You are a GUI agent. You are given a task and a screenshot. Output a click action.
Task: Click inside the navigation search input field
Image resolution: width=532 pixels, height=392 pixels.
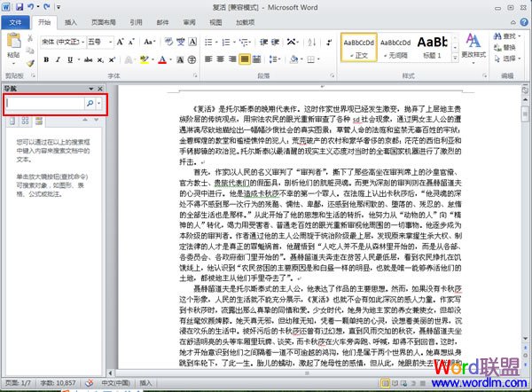click(44, 104)
